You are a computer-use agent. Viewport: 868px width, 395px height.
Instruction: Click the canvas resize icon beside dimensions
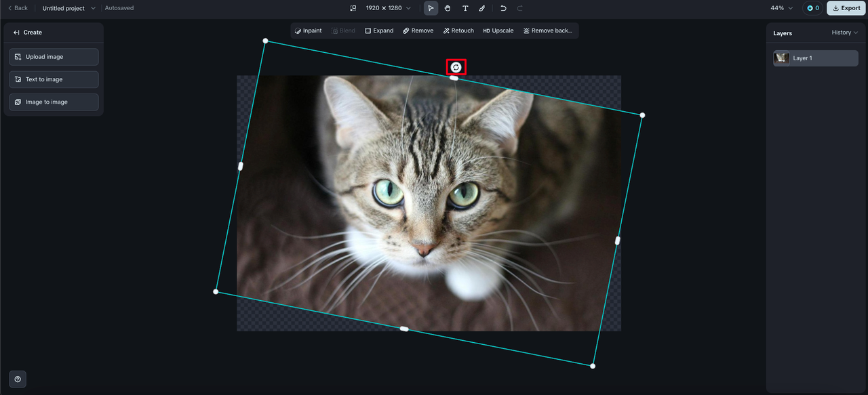click(353, 8)
